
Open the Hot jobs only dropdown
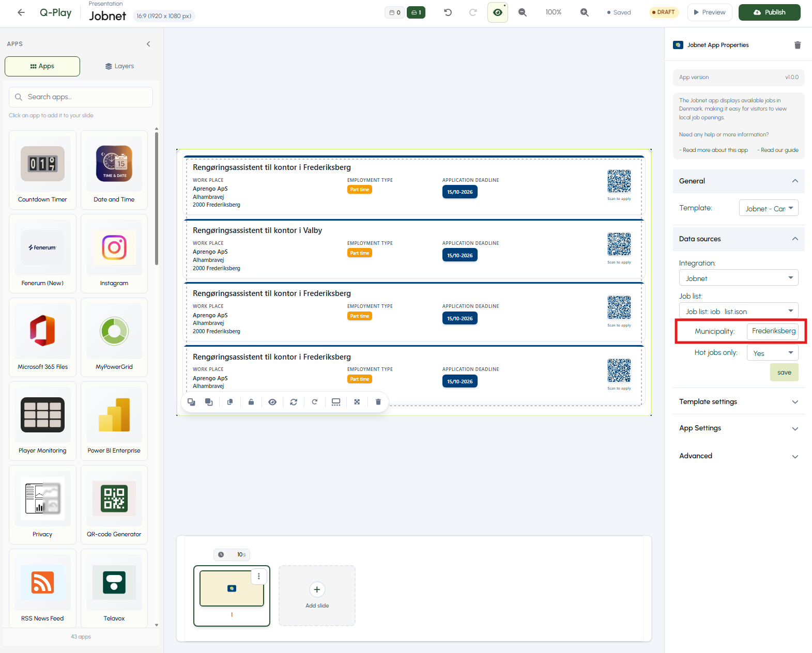[773, 353]
